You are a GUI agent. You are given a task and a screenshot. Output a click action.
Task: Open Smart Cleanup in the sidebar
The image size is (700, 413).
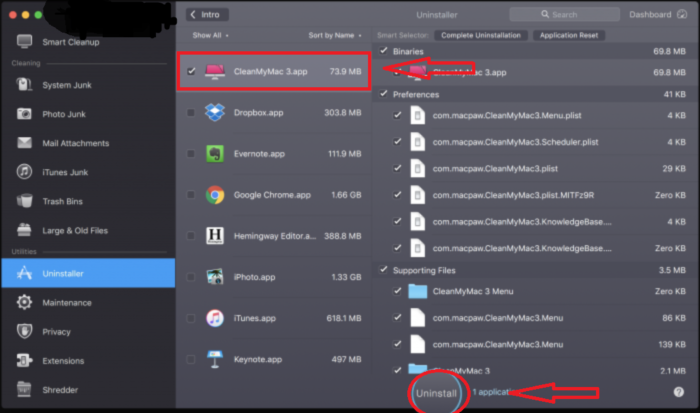click(88, 42)
